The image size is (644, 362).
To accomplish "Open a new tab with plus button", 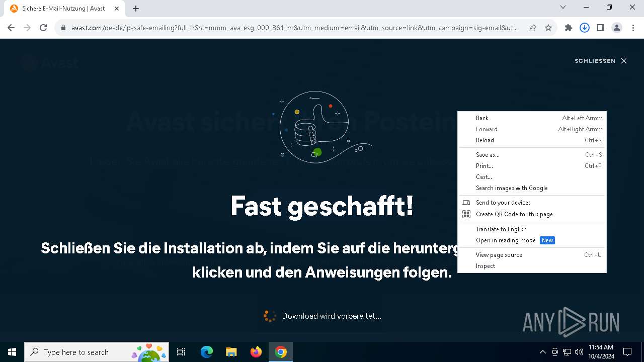I will 136,9.
